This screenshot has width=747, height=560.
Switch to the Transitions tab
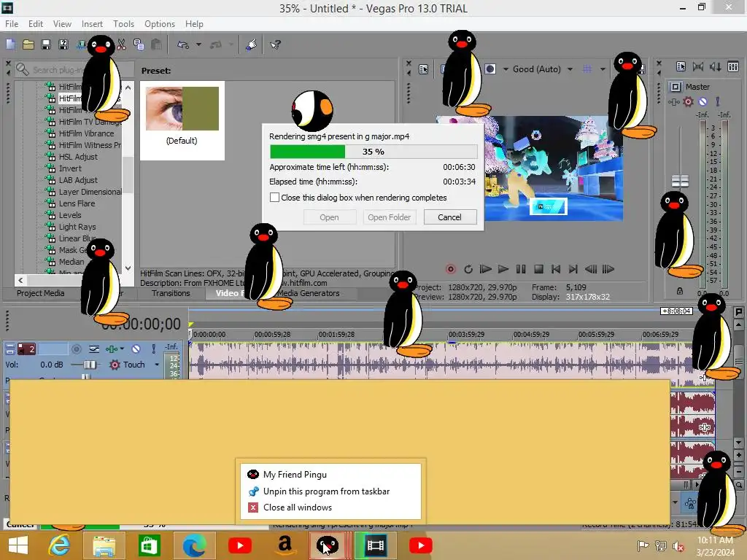171,293
